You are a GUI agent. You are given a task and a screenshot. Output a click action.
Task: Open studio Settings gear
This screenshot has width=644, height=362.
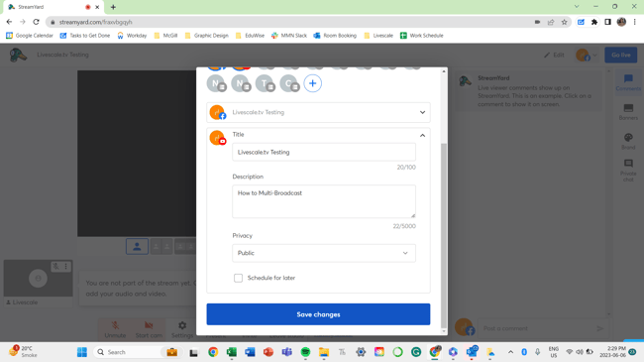(182, 329)
